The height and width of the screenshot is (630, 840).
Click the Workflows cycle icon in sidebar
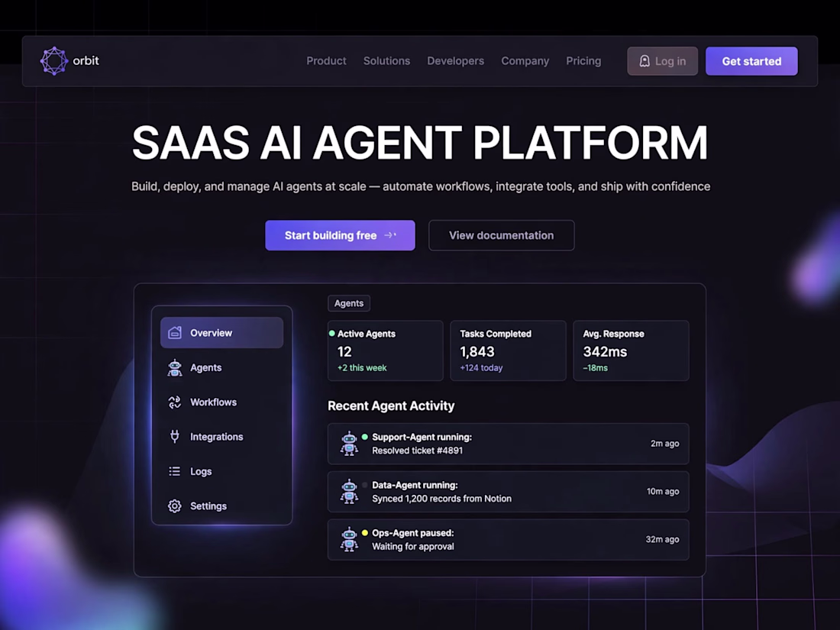click(x=175, y=402)
